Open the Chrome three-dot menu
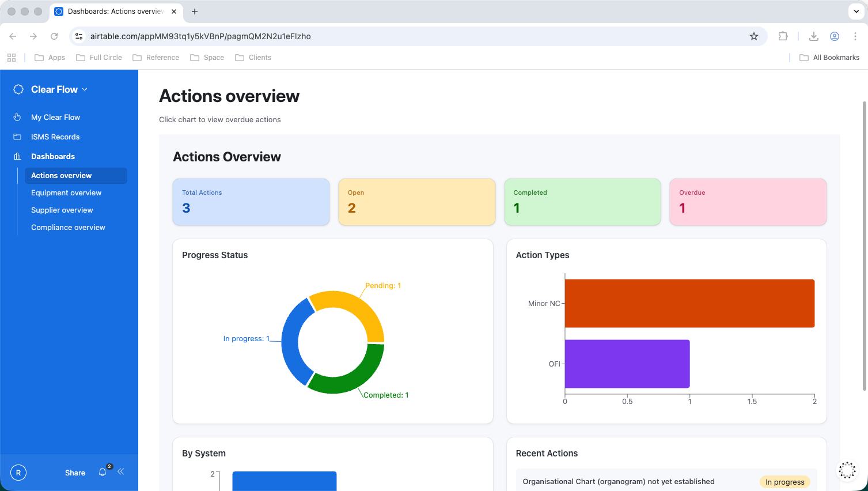868x491 pixels. 855,36
